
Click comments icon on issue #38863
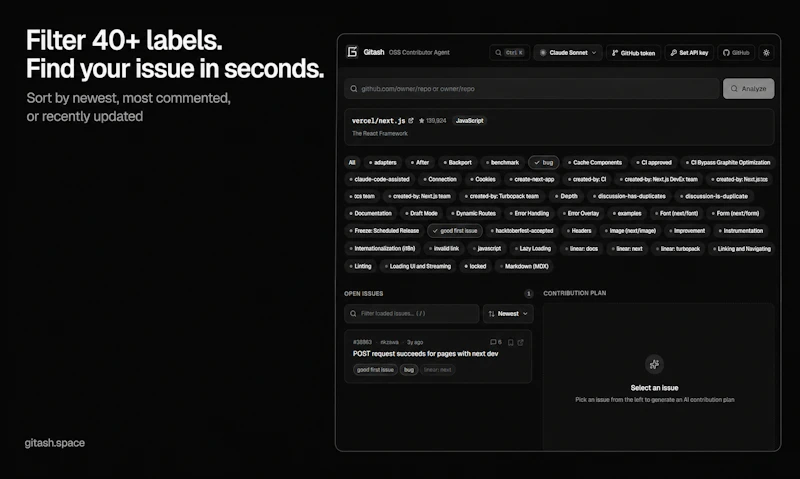tap(495, 342)
